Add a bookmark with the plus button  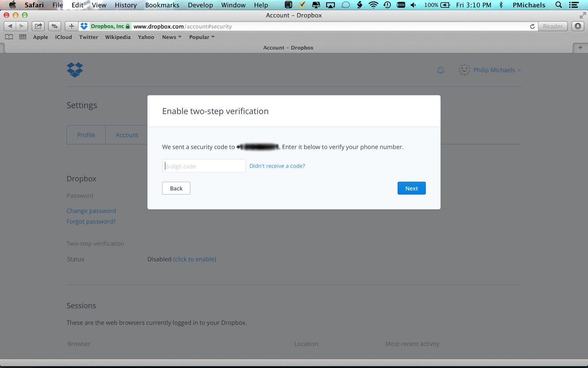[x=71, y=26]
